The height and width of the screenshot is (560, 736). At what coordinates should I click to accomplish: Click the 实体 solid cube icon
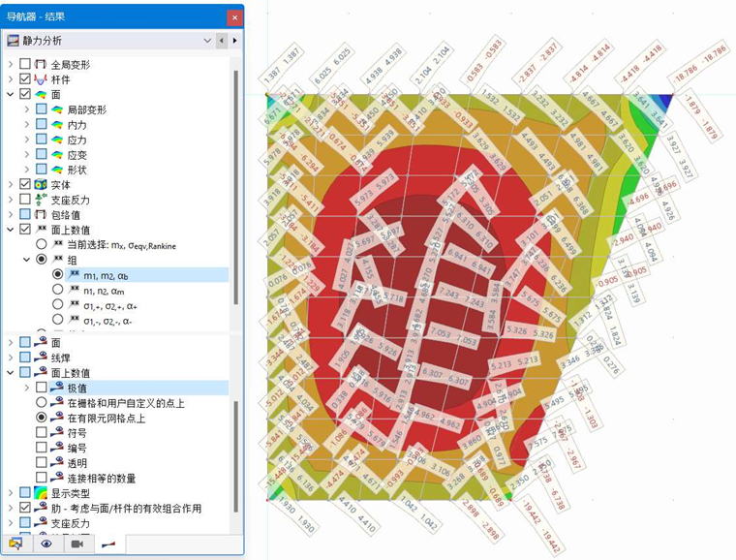(41, 184)
